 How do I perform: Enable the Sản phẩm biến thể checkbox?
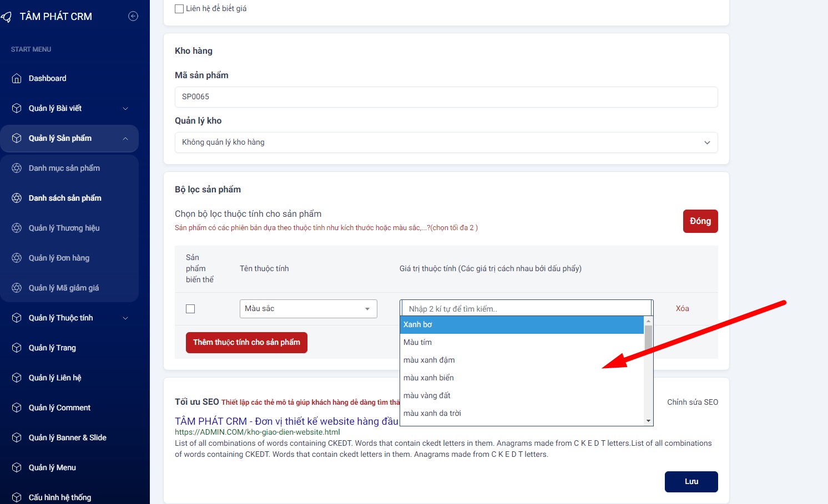tap(190, 309)
